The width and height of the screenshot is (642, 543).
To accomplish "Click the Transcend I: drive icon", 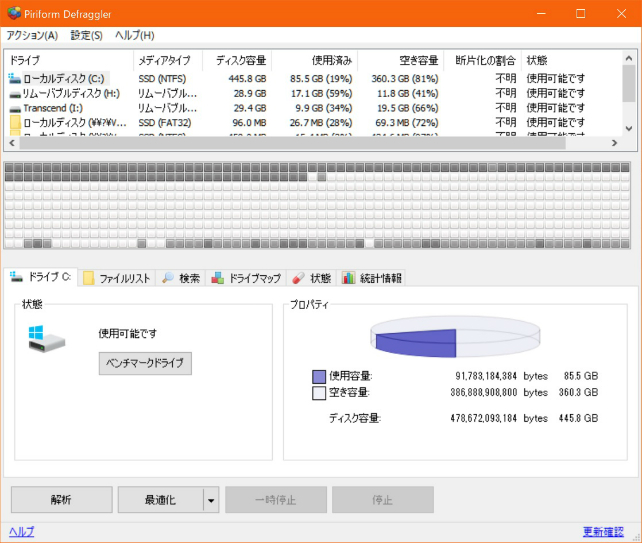I will (x=15, y=109).
